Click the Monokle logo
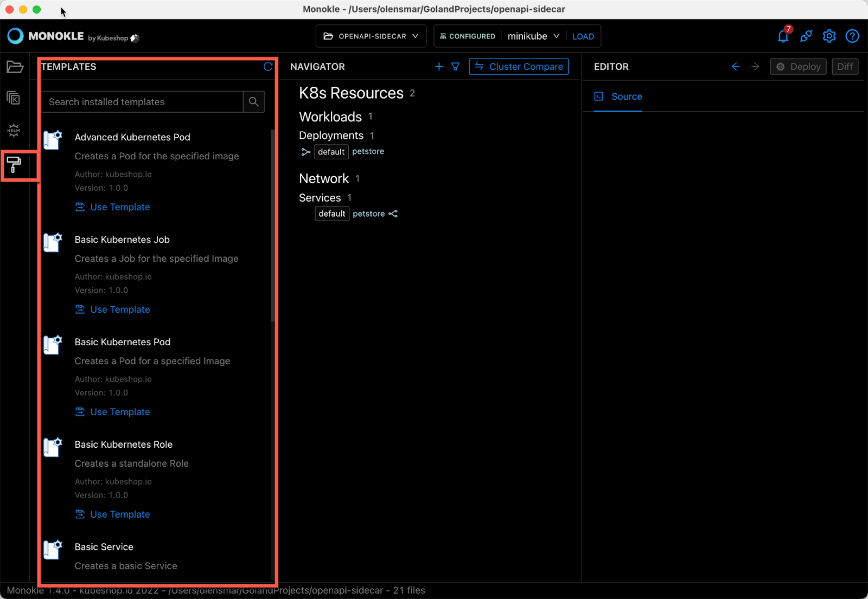868x599 pixels. pos(73,36)
